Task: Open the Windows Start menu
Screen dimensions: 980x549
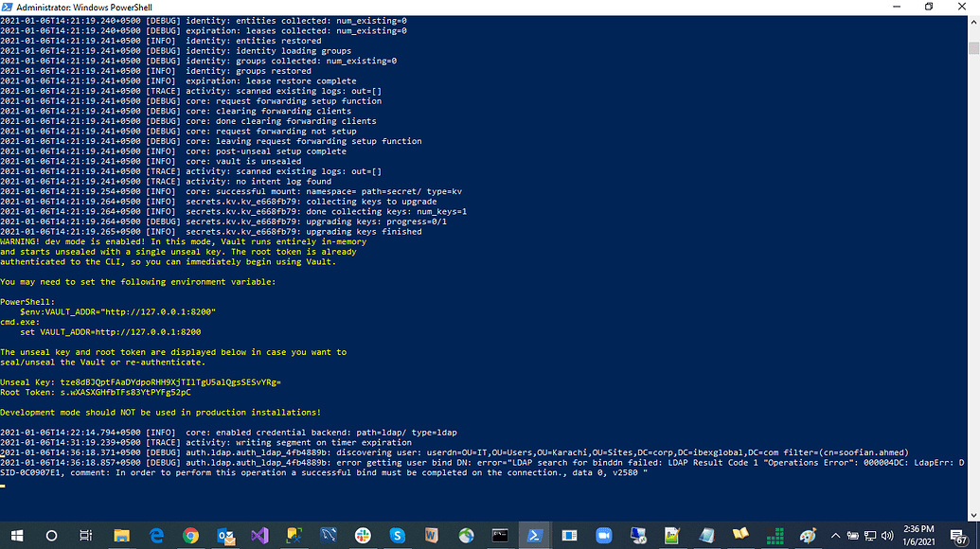Action: point(17,535)
